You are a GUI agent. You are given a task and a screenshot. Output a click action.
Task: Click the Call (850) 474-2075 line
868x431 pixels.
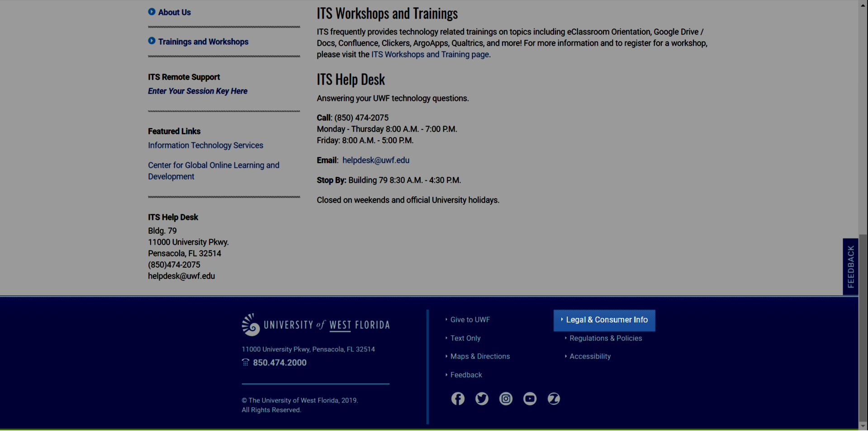click(352, 118)
